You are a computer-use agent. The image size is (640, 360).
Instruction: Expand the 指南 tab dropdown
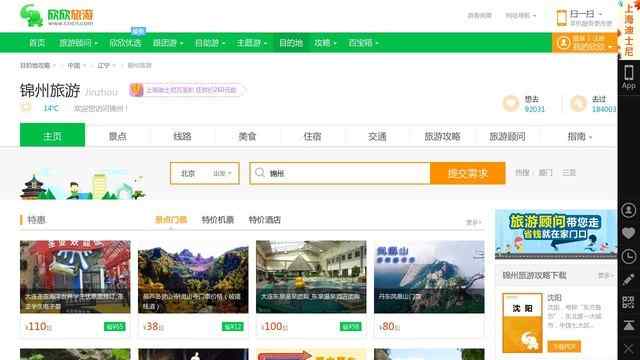pos(579,136)
